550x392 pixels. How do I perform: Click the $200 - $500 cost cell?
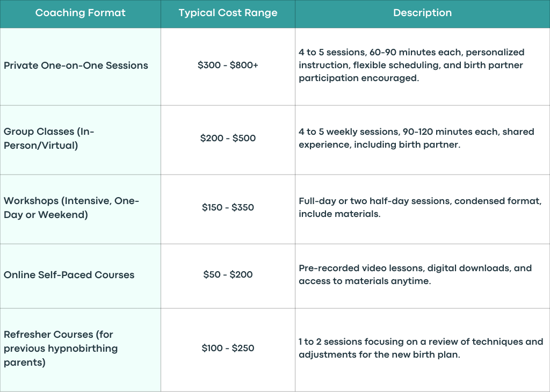[x=228, y=140]
